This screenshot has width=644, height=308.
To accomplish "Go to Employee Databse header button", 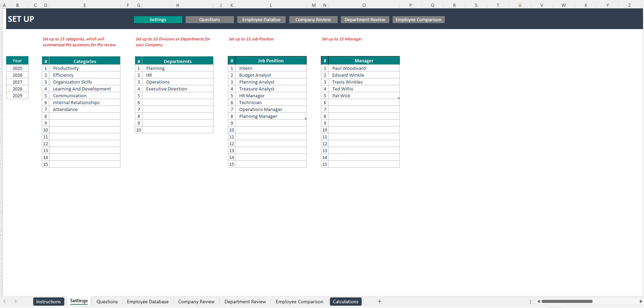I will pos(261,20).
